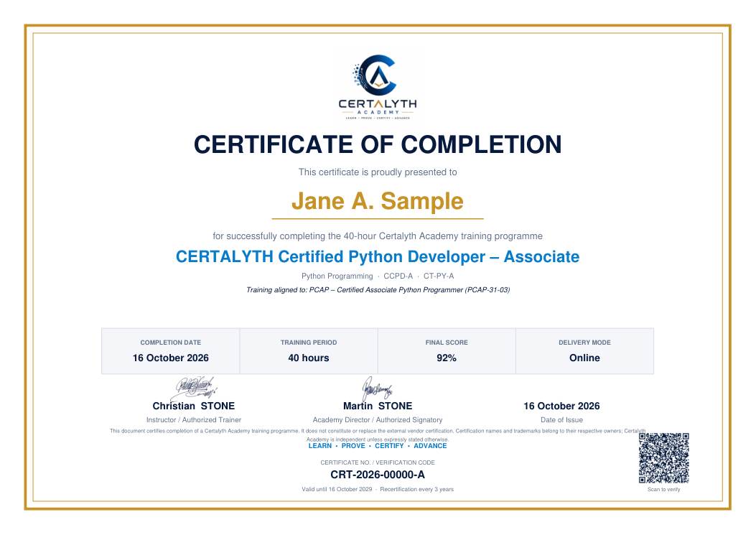Click 'This certificate is proudly presented to'
Screen dimensions: 756x535
point(378,172)
